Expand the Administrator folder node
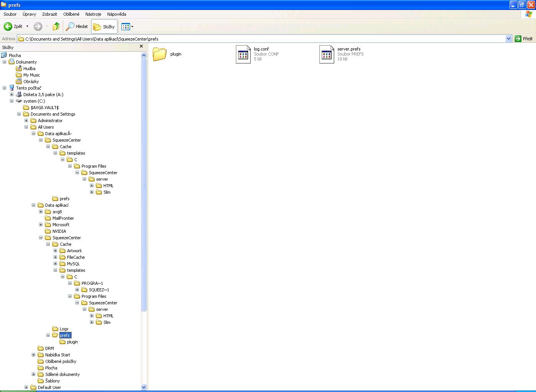Viewport: 536px width, 392px height. click(x=26, y=121)
